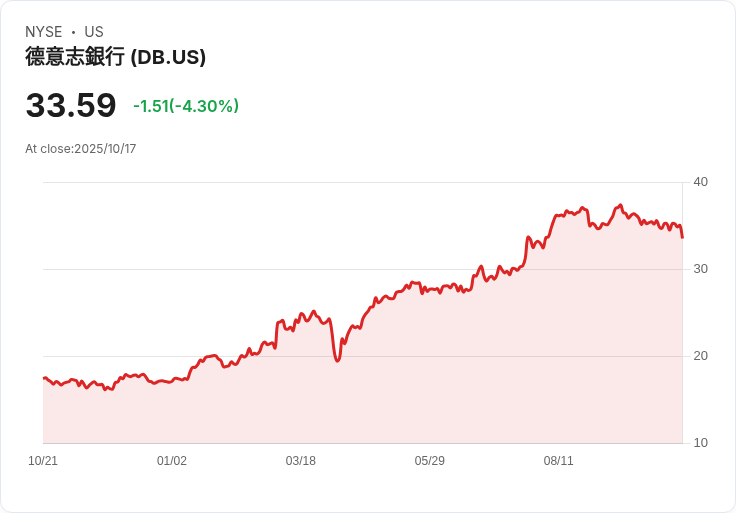Click the chart line's highest peak
The height and width of the screenshot is (513, 736).
click(621, 205)
